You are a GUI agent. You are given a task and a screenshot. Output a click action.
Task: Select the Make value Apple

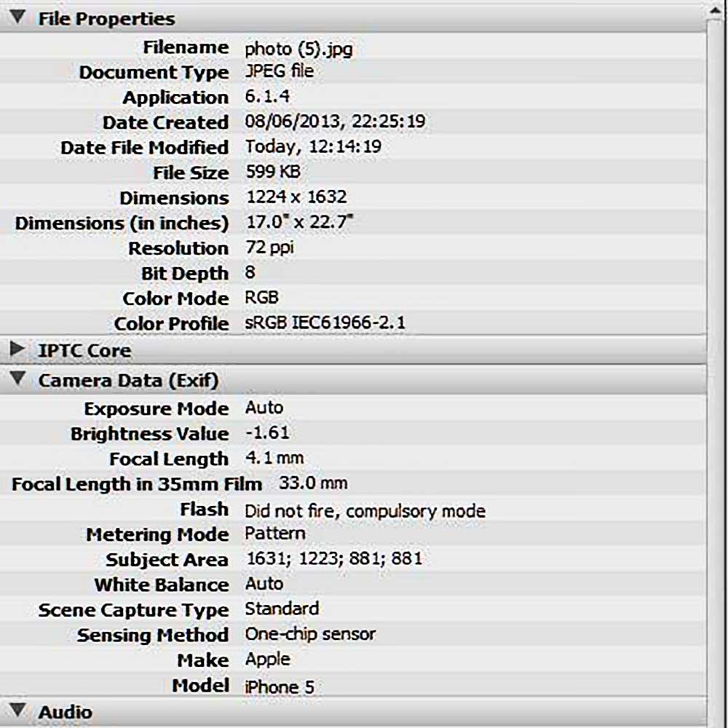pyautogui.click(x=267, y=660)
